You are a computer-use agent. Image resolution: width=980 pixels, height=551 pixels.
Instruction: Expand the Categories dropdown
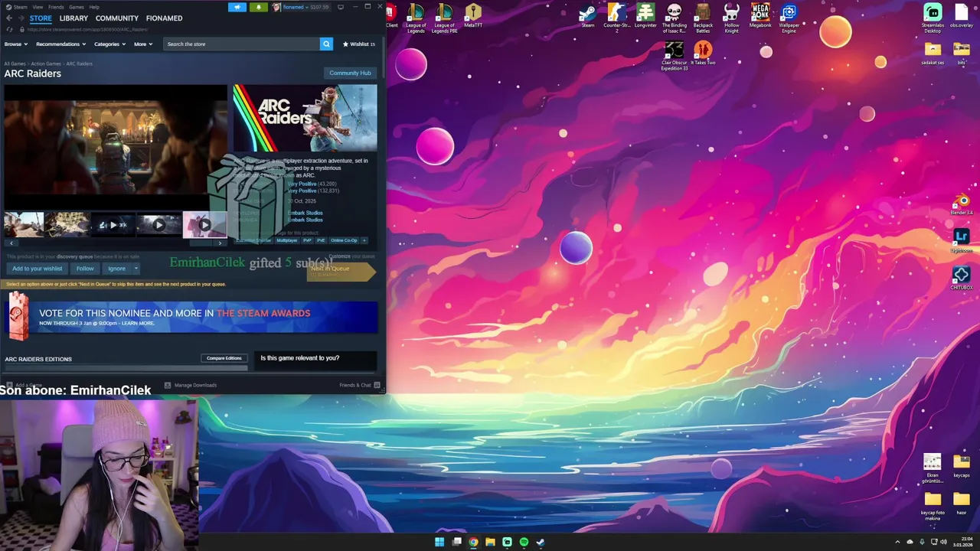pos(109,44)
